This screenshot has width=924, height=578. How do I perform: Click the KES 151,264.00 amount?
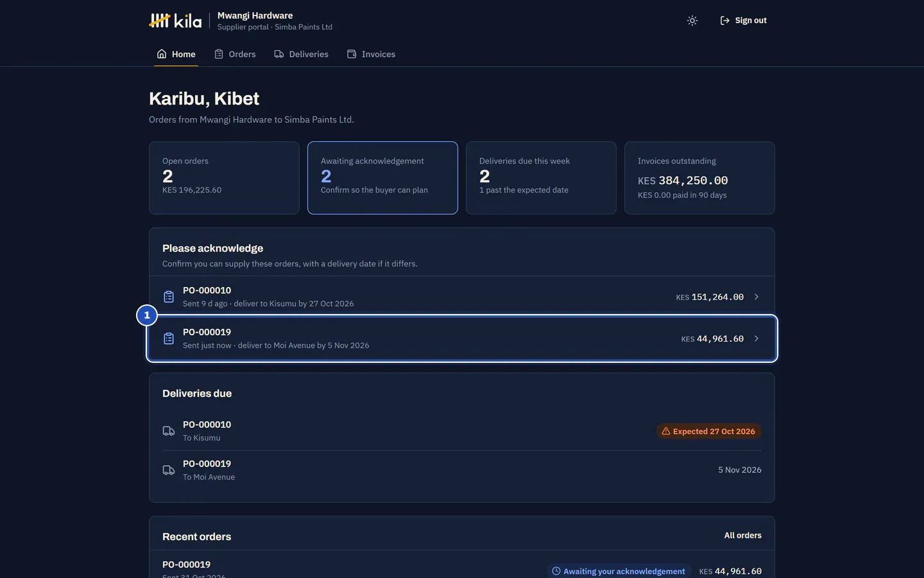point(710,297)
